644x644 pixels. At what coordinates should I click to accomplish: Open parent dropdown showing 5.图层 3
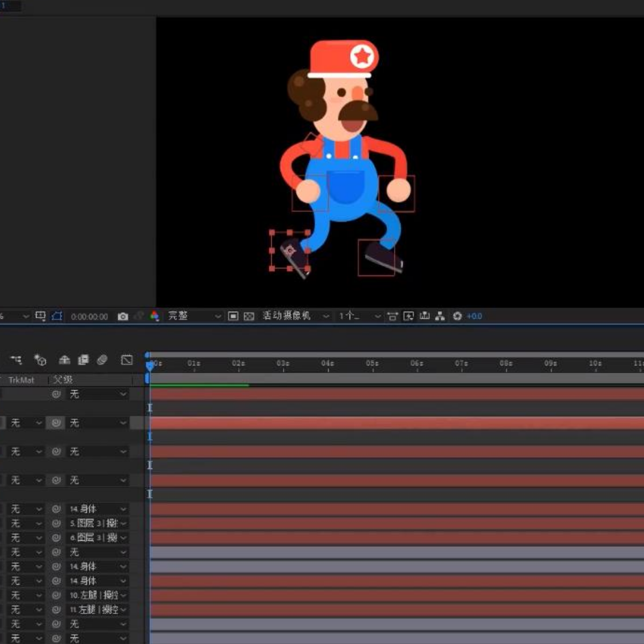coord(97,523)
